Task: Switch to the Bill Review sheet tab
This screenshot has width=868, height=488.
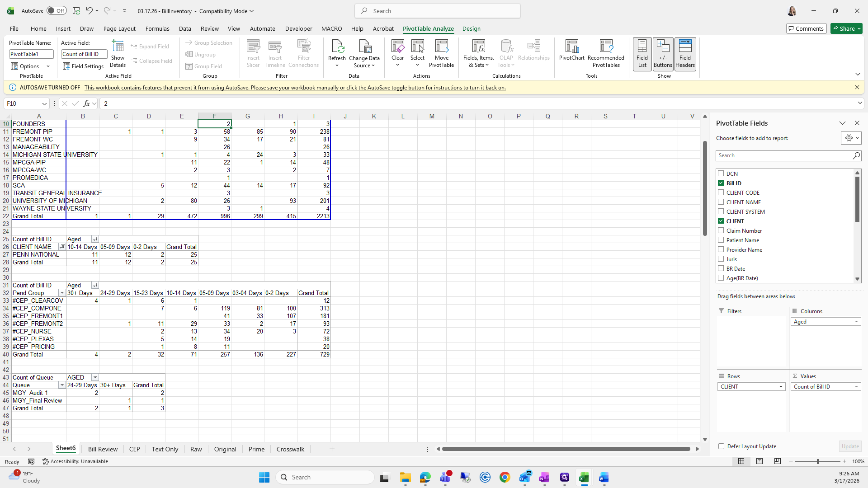Action: (x=103, y=449)
